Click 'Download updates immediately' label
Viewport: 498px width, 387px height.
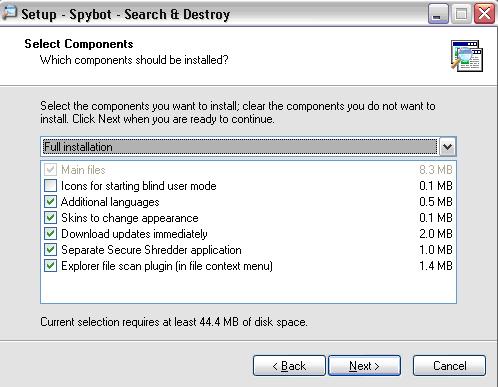click(x=134, y=234)
